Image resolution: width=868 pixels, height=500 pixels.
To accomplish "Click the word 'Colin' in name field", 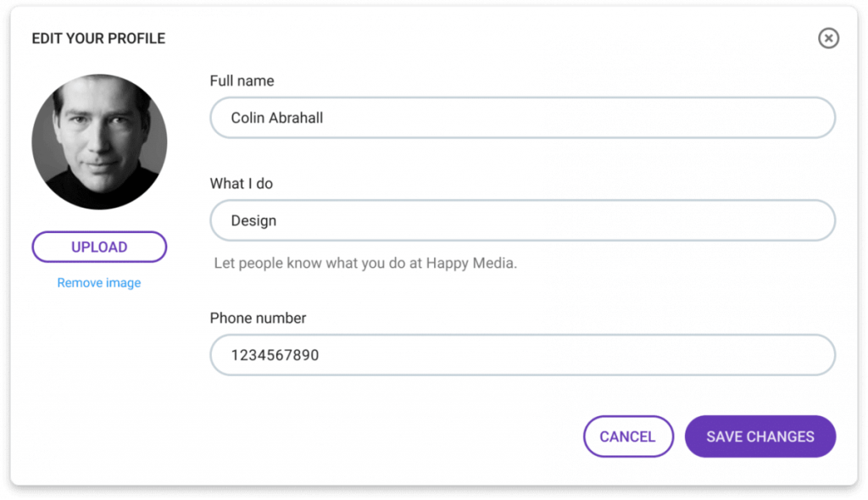I will [x=248, y=118].
